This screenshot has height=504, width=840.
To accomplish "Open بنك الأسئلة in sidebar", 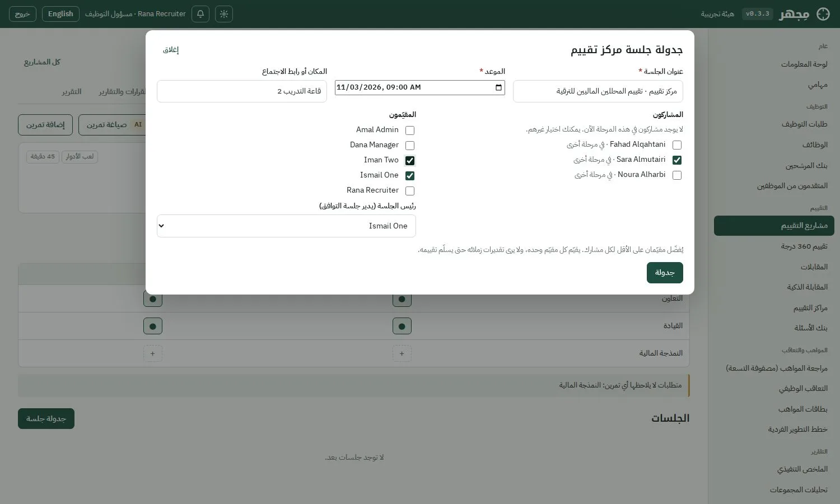I will pyautogui.click(x=774, y=328).
